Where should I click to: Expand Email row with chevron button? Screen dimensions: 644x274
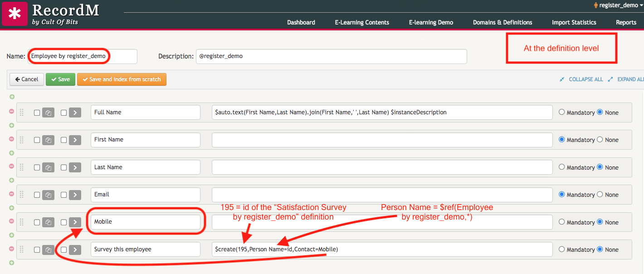pyautogui.click(x=75, y=195)
